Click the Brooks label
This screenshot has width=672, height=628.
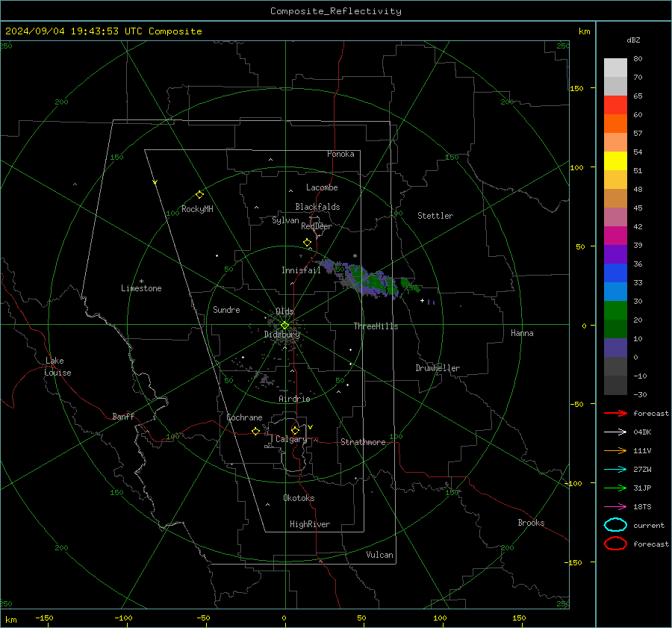531,523
